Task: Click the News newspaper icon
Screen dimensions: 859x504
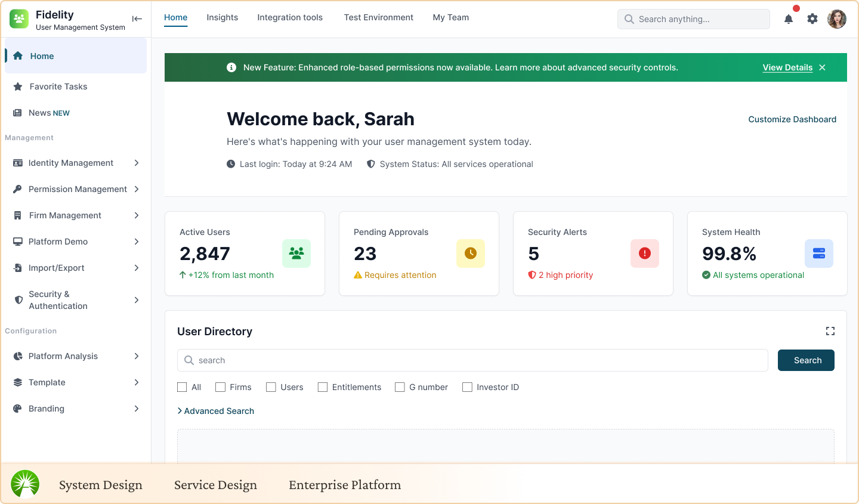Action: coord(18,113)
